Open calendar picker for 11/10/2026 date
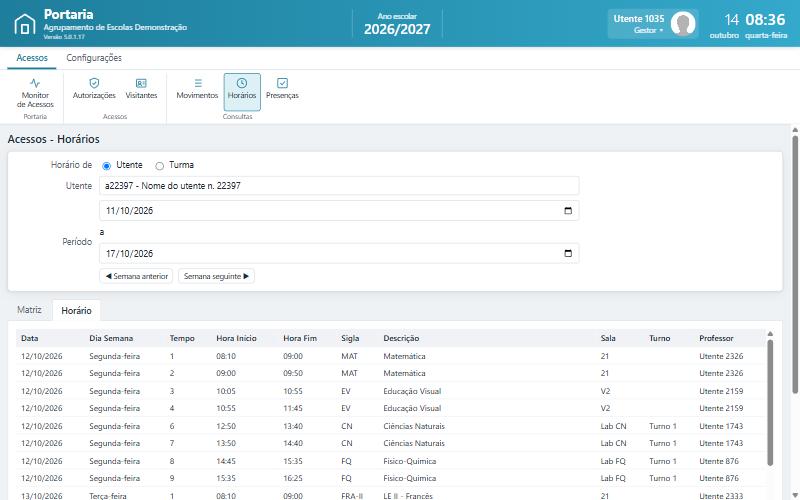Image resolution: width=800 pixels, height=500 pixels. [x=568, y=211]
